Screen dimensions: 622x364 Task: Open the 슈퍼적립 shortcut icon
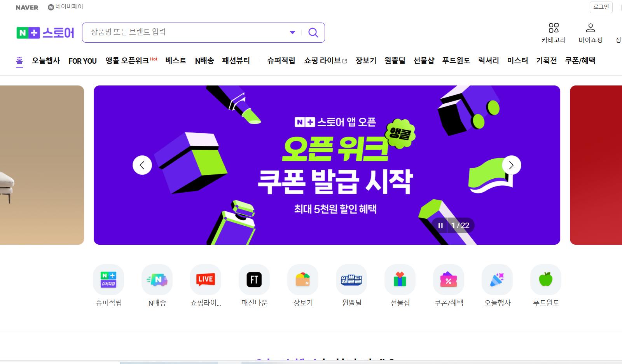(108, 280)
